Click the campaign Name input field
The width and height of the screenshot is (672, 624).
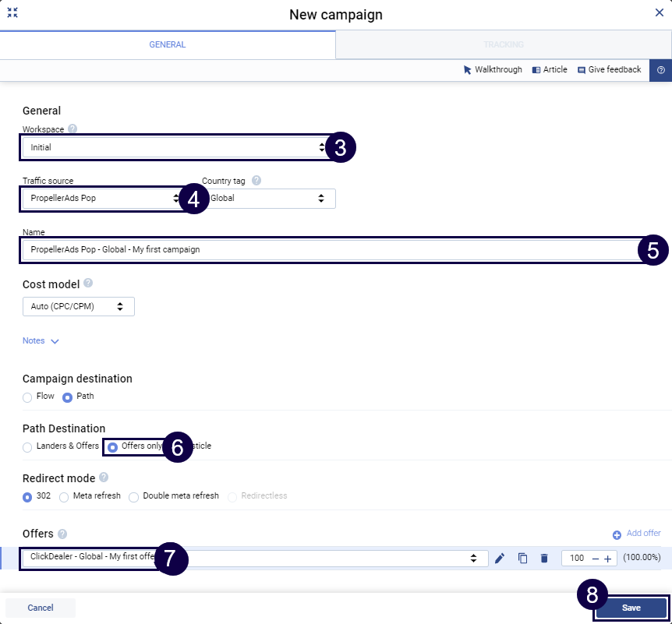click(x=327, y=249)
